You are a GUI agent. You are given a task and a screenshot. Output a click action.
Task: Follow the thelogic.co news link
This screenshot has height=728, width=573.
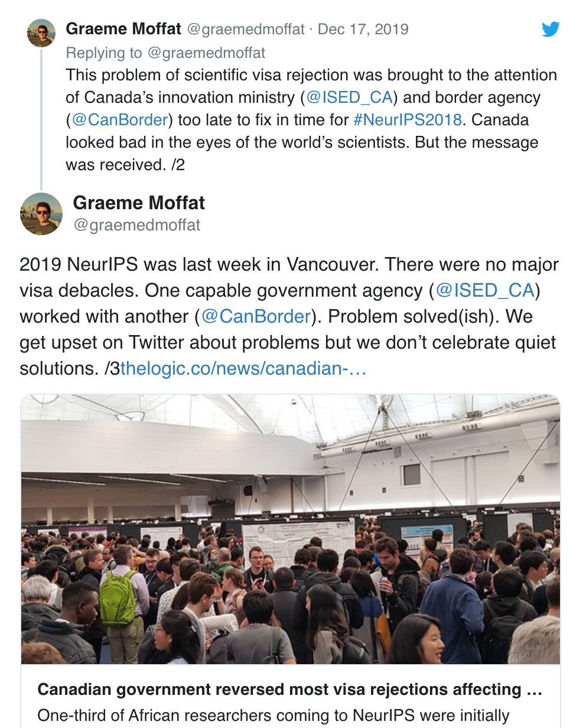243,369
